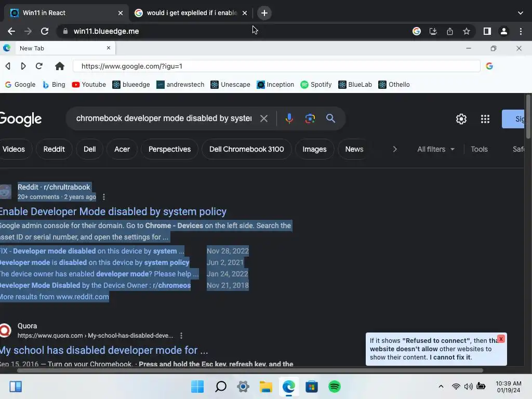Open File Explorer from taskbar
This screenshot has height=399, width=532.
(266, 387)
